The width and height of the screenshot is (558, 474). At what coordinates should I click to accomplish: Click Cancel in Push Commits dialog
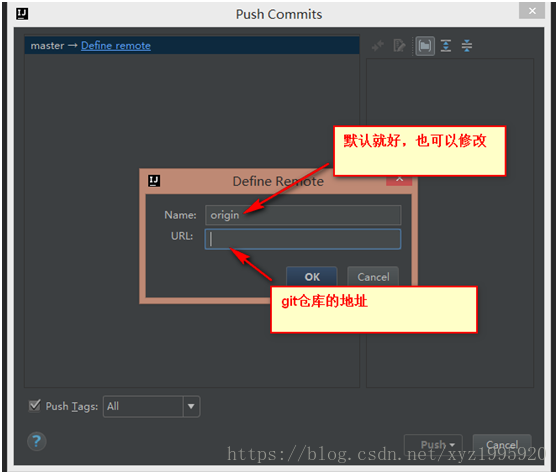(x=502, y=444)
